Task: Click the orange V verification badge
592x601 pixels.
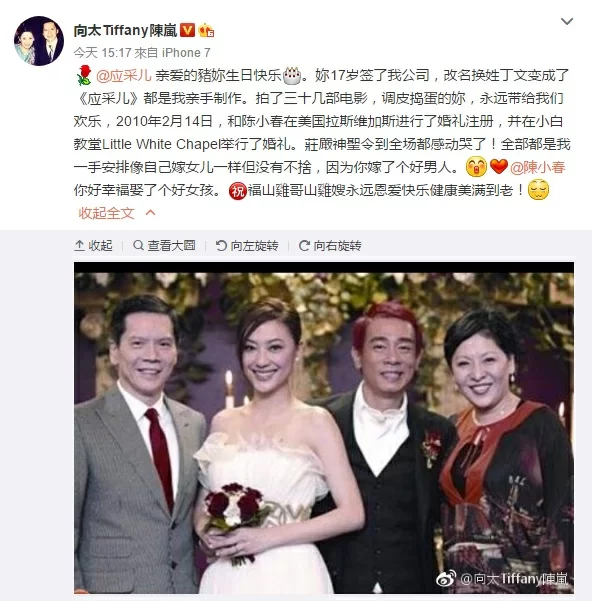Action: pyautogui.click(x=187, y=30)
